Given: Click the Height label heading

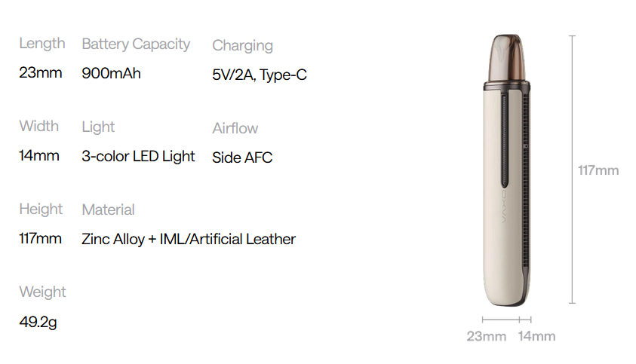Looking at the screenshot, I should click(x=41, y=209).
